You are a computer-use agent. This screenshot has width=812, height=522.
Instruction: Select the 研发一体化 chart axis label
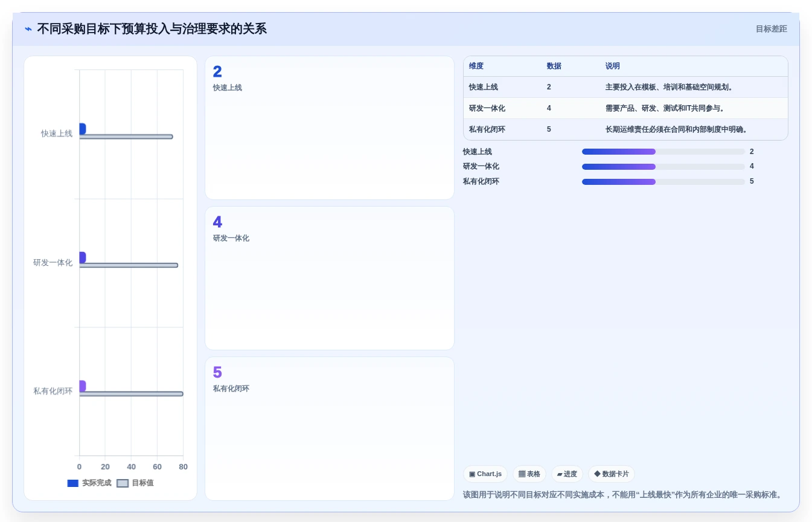point(53,262)
